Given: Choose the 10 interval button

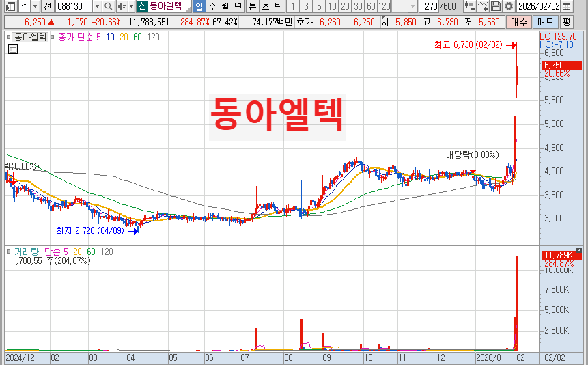Looking at the screenshot, I should pos(333,6).
